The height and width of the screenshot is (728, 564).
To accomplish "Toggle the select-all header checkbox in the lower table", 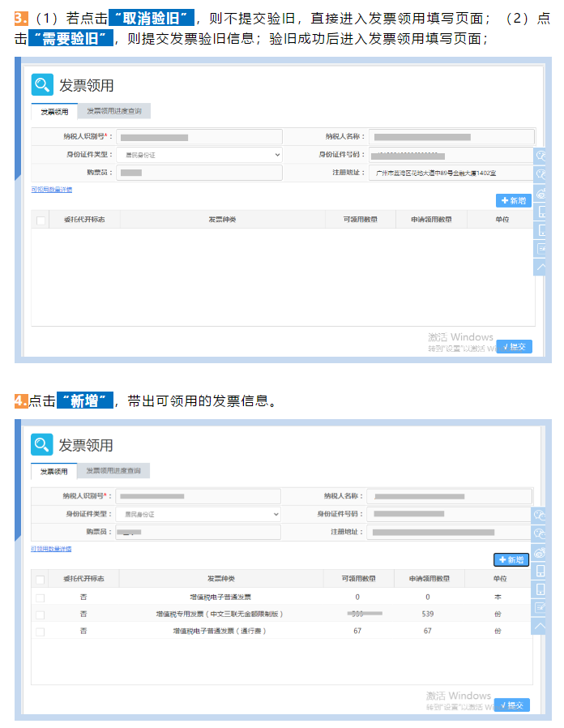I will 40,579.
